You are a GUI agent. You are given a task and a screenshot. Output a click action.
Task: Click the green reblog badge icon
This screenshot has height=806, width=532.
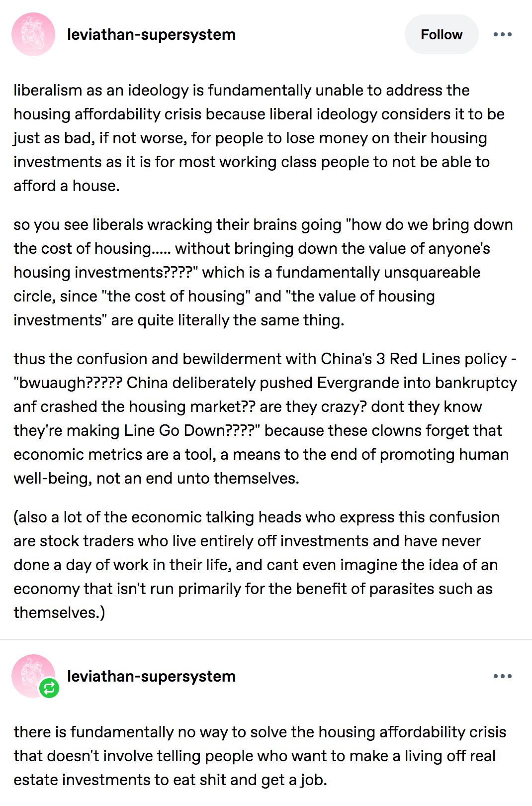pos(49,688)
